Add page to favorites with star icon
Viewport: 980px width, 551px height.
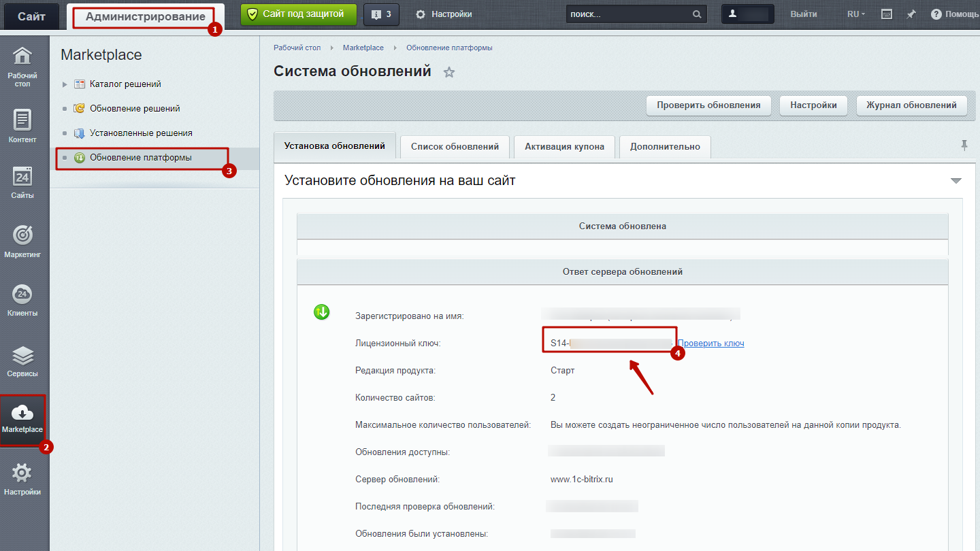pos(449,72)
